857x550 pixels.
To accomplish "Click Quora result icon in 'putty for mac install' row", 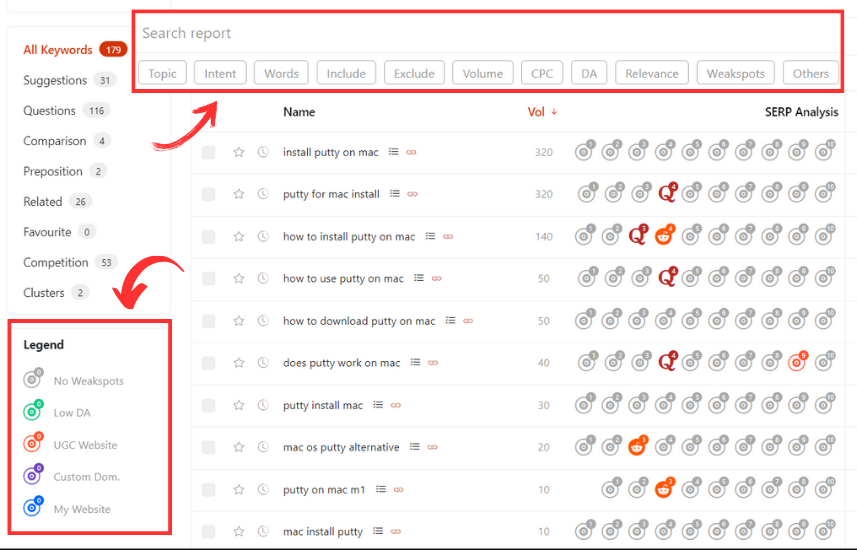I will [667, 192].
